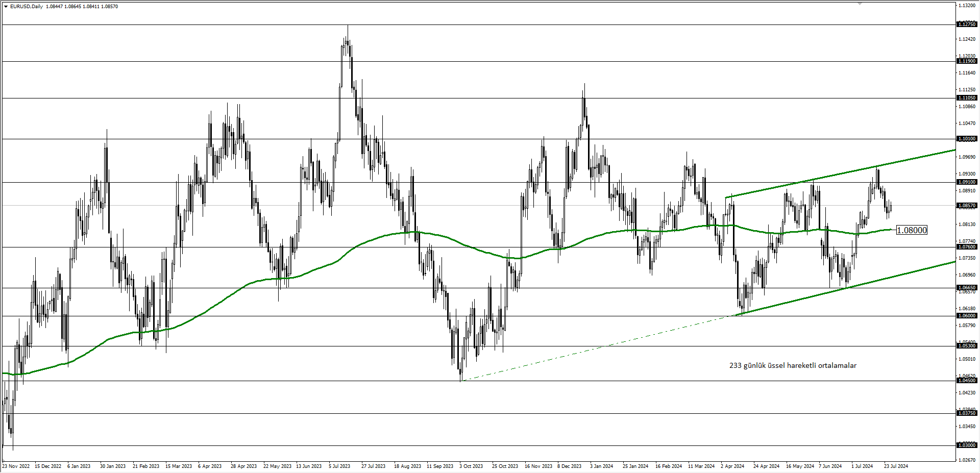Click the 1.06650 horizontal level price tag

click(967, 288)
